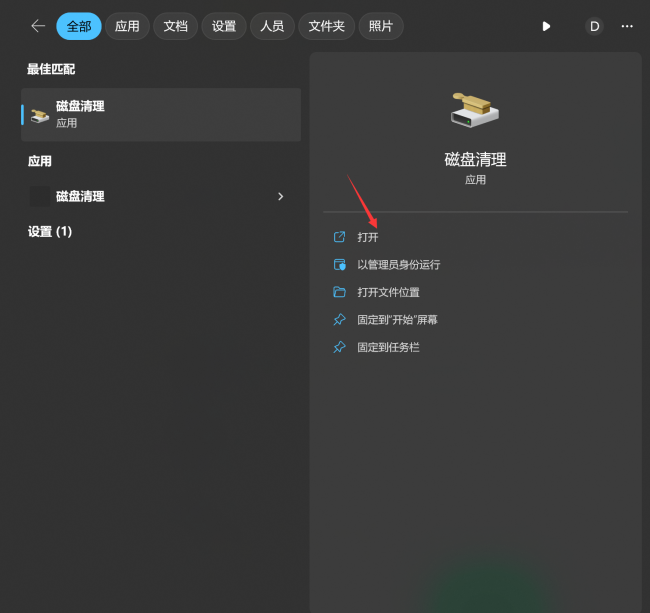
Task: Switch to the 照片 filter tab
Action: 381,26
